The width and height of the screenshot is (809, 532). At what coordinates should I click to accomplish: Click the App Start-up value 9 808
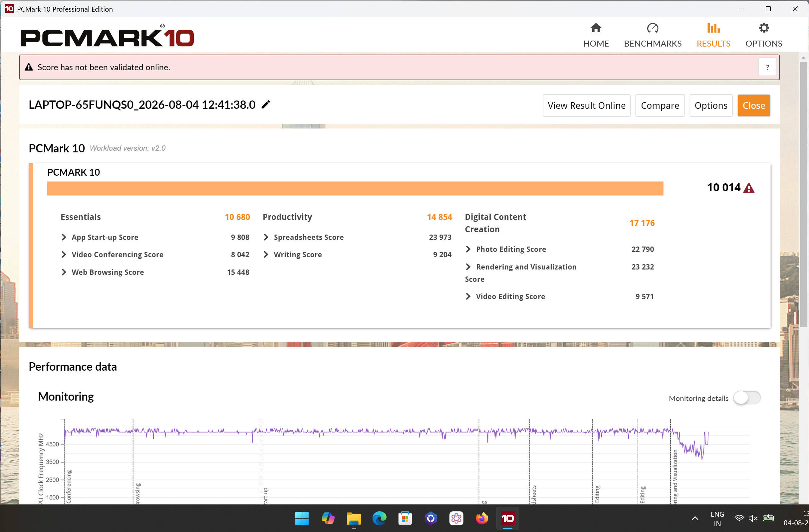(x=240, y=237)
